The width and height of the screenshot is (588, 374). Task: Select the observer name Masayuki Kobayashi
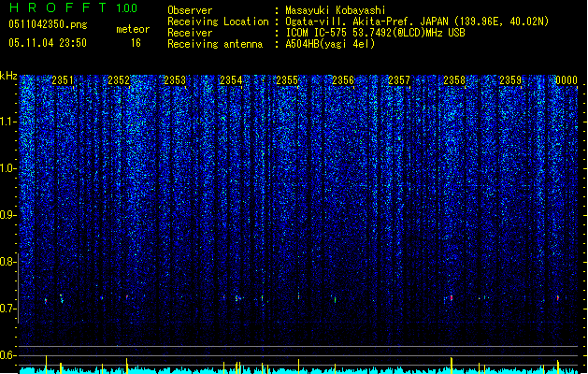coord(336,10)
